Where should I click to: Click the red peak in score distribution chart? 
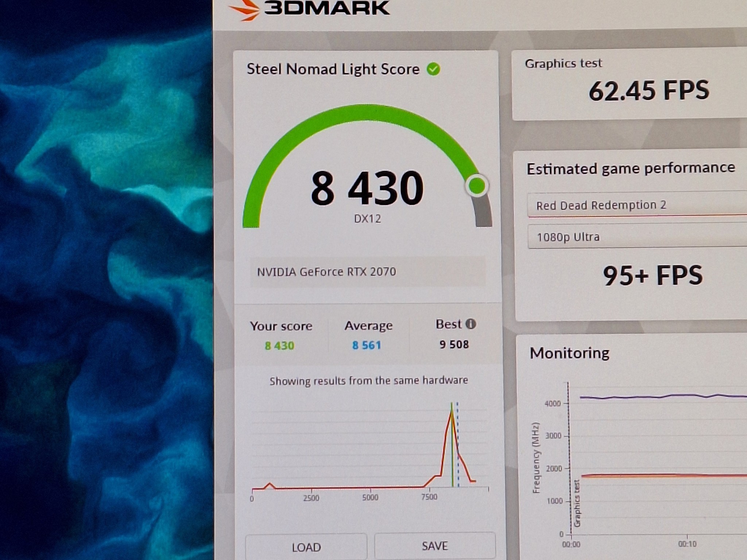click(x=452, y=410)
